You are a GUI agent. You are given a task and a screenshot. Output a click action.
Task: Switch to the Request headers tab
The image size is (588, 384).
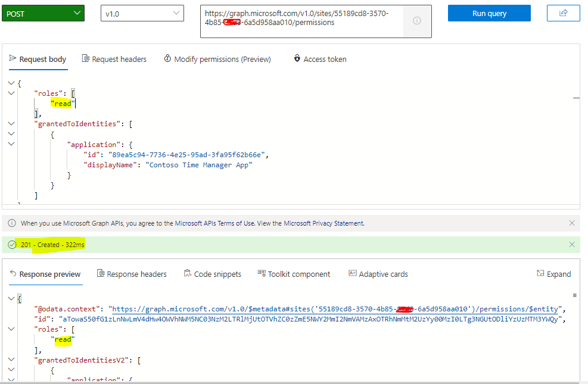114,58
